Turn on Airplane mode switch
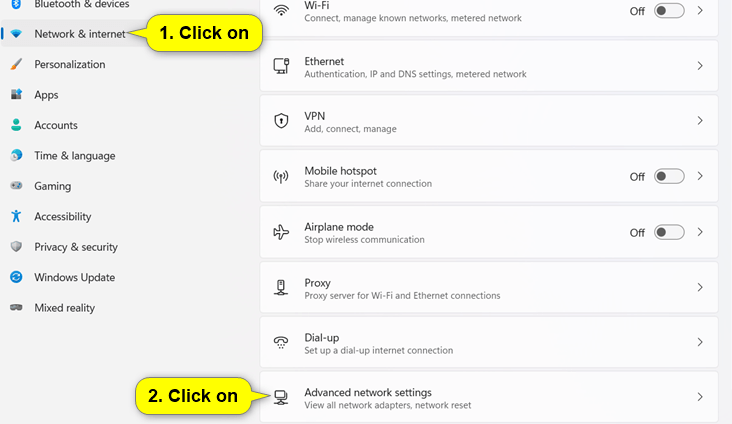 [x=668, y=232]
